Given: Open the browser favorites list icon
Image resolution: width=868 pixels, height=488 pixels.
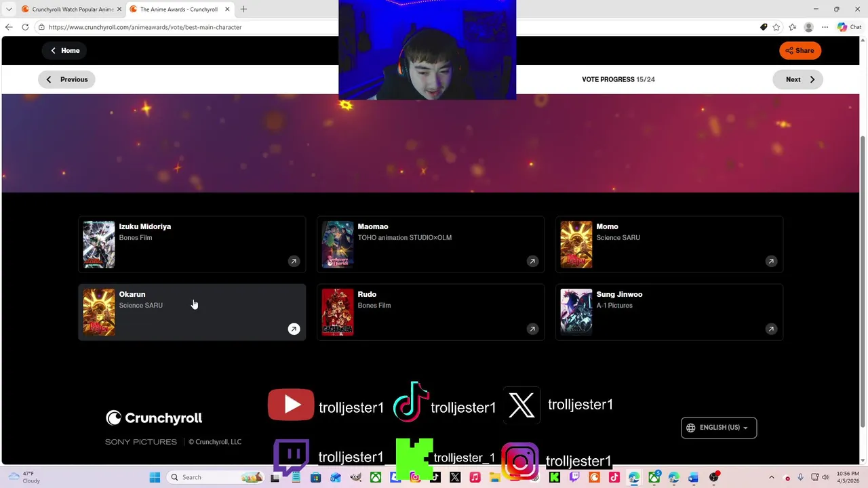Looking at the screenshot, I should point(793,27).
